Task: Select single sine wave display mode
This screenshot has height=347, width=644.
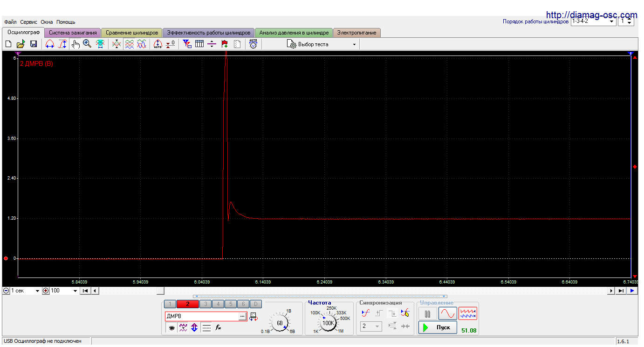Action: pyautogui.click(x=448, y=314)
